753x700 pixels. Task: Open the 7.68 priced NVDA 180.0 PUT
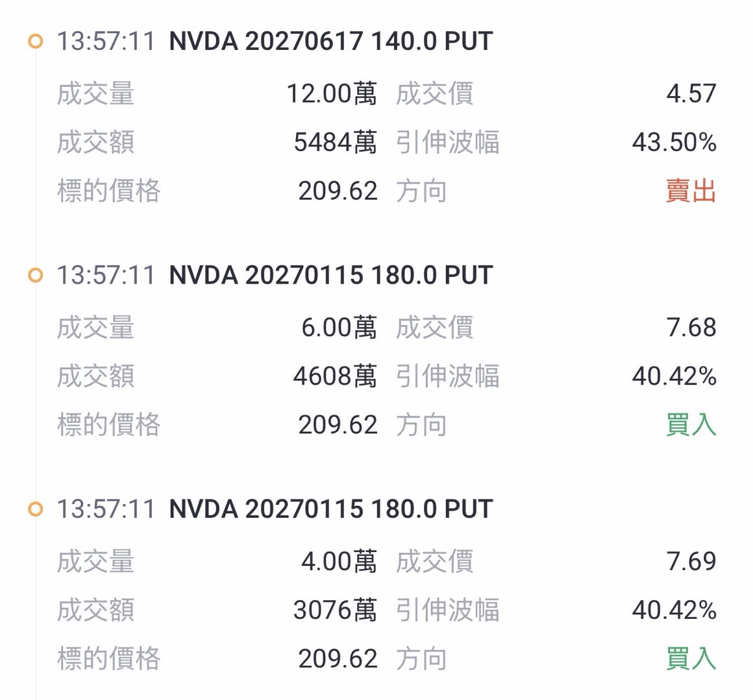(x=331, y=275)
